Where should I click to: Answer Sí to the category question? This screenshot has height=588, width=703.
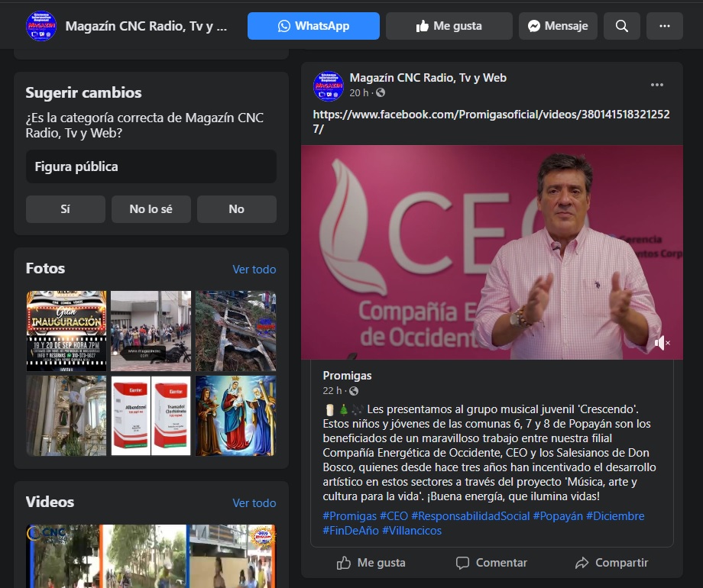66,208
